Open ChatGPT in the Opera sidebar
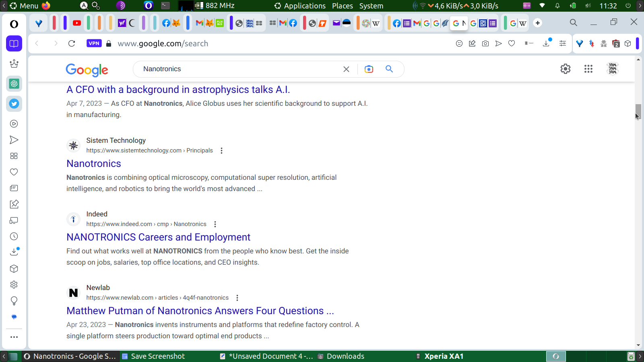 pyautogui.click(x=14, y=84)
